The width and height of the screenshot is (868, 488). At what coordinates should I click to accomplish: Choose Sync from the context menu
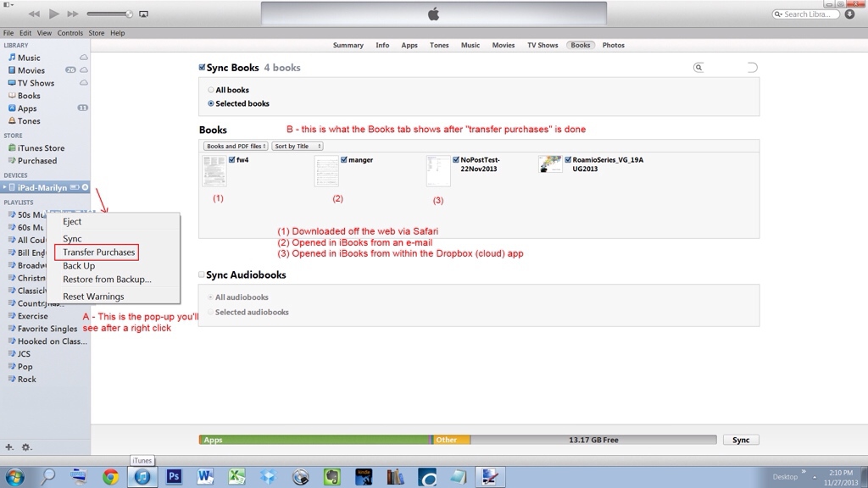[x=72, y=239]
